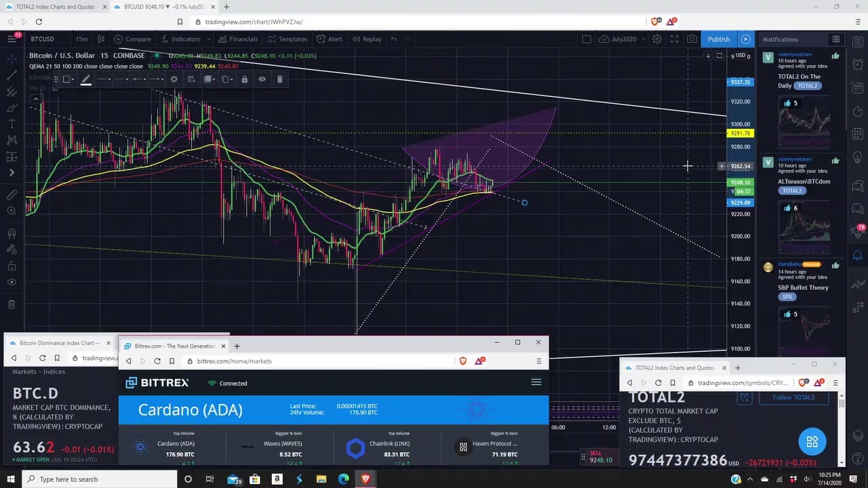This screenshot has width=868, height=488.
Task: Undo last chart action
Action: coord(394,39)
